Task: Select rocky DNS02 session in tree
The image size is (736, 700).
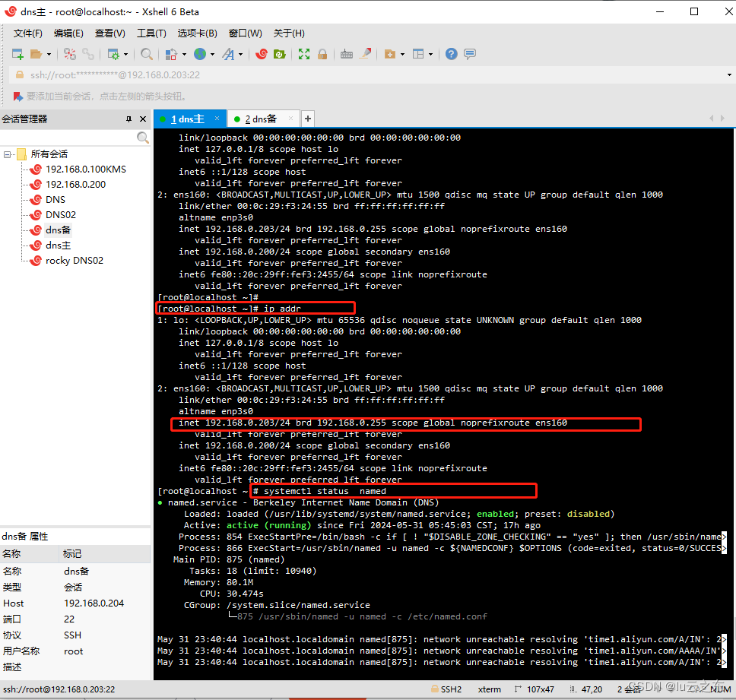Action: (x=74, y=261)
